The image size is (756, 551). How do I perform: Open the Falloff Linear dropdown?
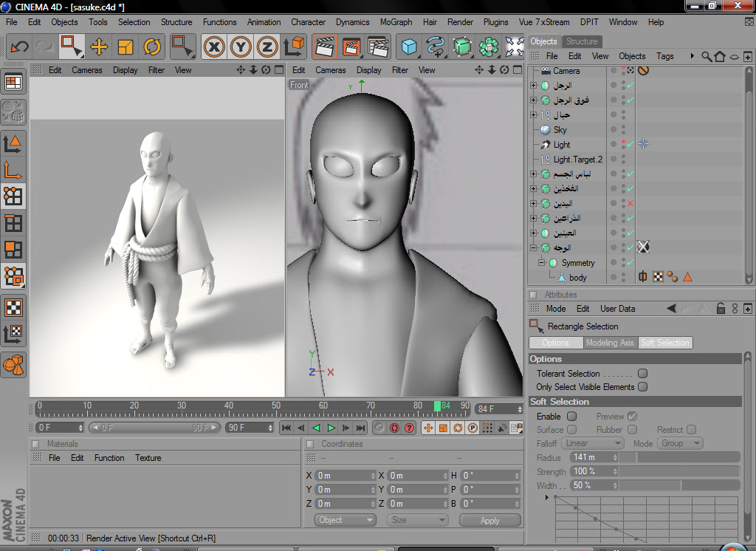tap(593, 443)
